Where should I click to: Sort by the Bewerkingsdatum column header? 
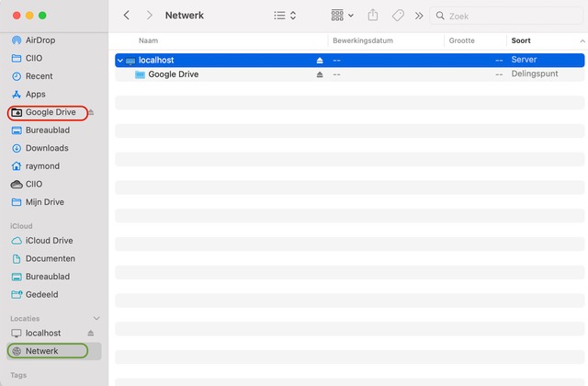363,40
